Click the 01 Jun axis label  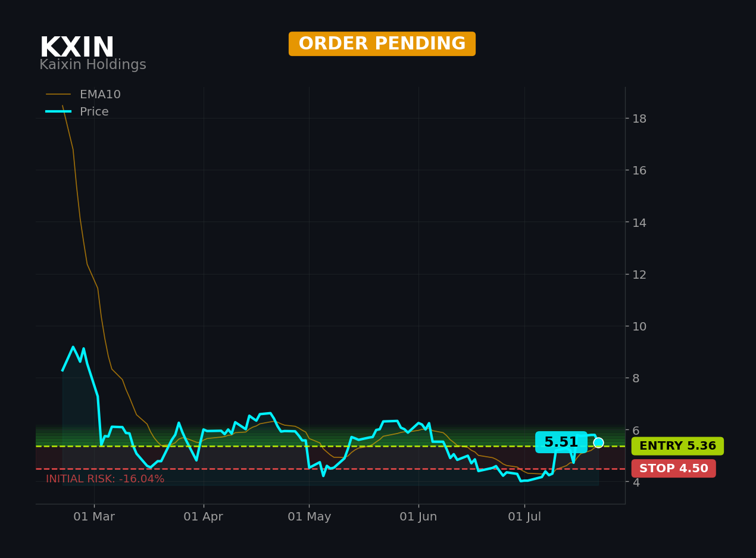(418, 517)
